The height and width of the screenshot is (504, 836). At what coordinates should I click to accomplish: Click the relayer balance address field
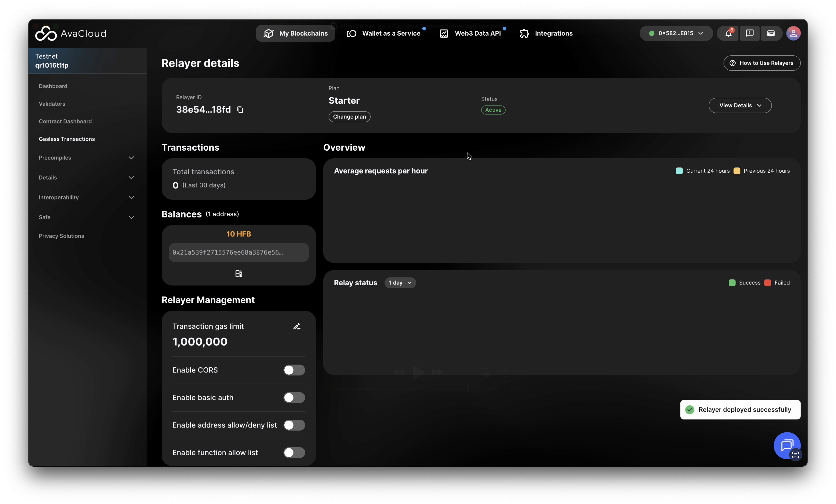click(239, 252)
